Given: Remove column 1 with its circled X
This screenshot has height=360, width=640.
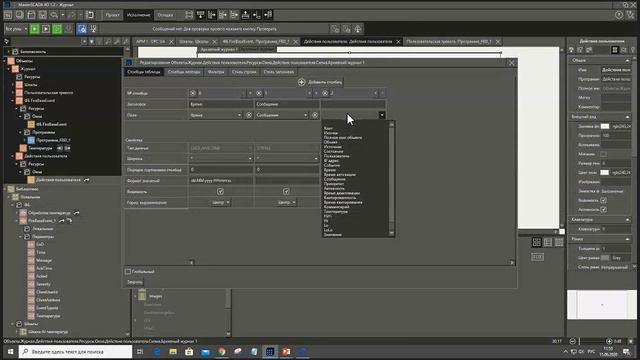Looking at the screenshot, I should point(259,93).
